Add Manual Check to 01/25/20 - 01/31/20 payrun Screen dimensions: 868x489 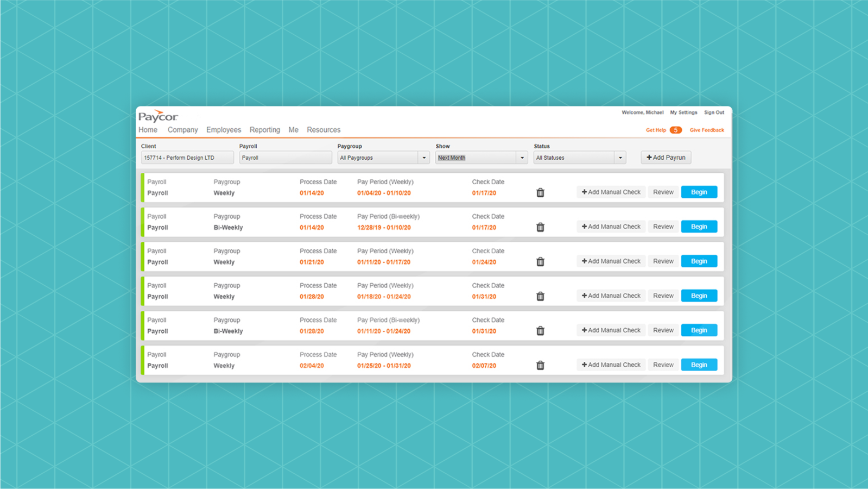click(x=611, y=365)
